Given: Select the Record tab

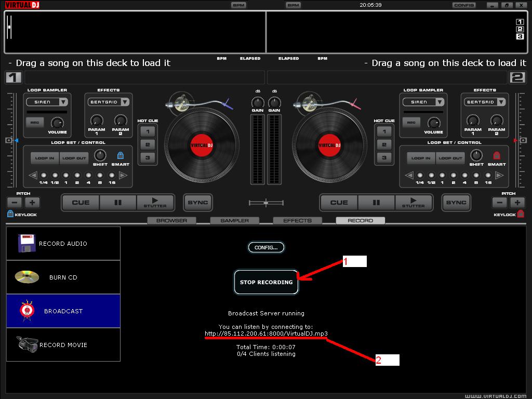Looking at the screenshot, I should coord(361,220).
